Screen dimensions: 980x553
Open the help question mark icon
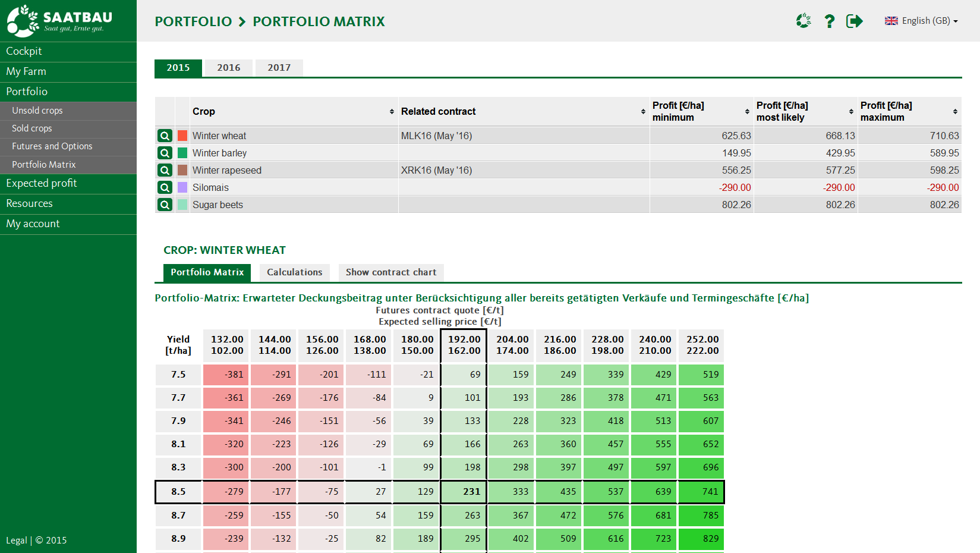(x=829, y=21)
